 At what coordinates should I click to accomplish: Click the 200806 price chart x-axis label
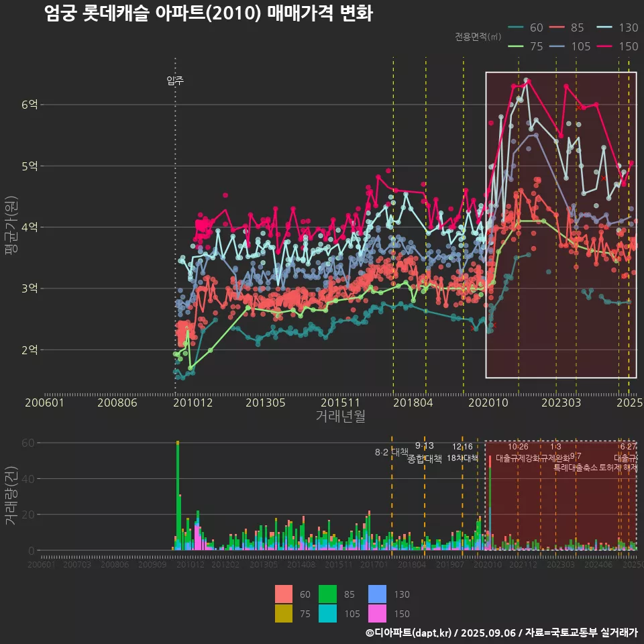[x=117, y=402]
